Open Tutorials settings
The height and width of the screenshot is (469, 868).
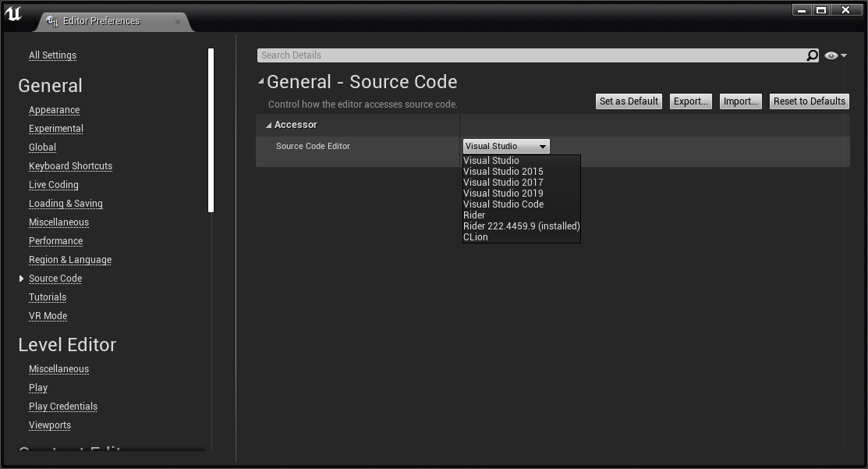48,297
